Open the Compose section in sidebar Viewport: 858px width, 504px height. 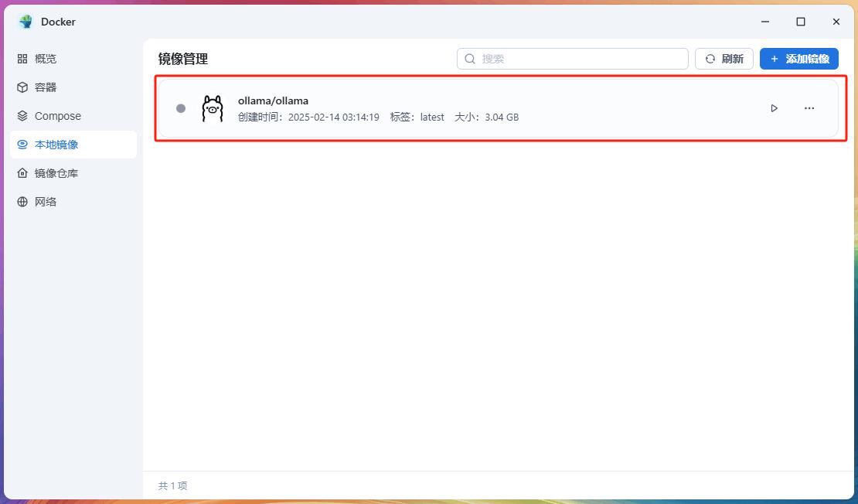[x=57, y=116]
